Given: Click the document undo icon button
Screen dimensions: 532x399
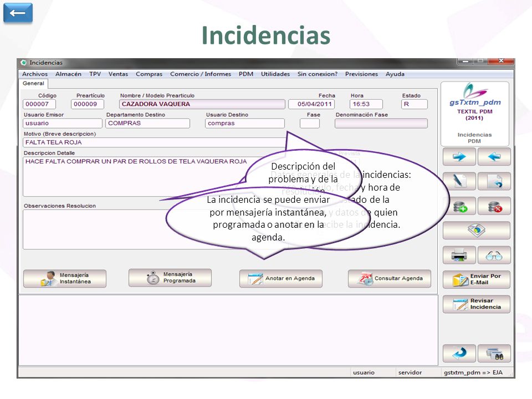Looking at the screenshot, I should 494,181.
